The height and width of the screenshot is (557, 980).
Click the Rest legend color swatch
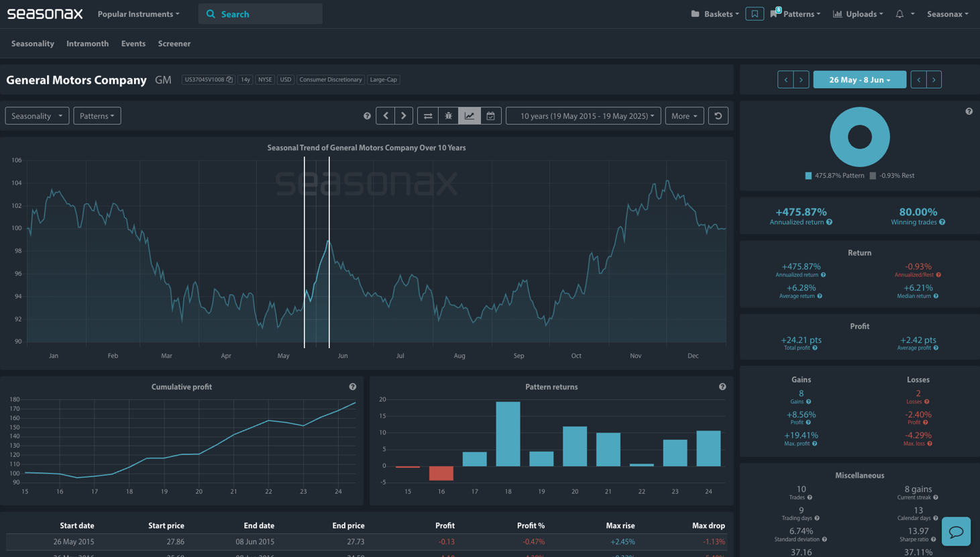tap(873, 176)
